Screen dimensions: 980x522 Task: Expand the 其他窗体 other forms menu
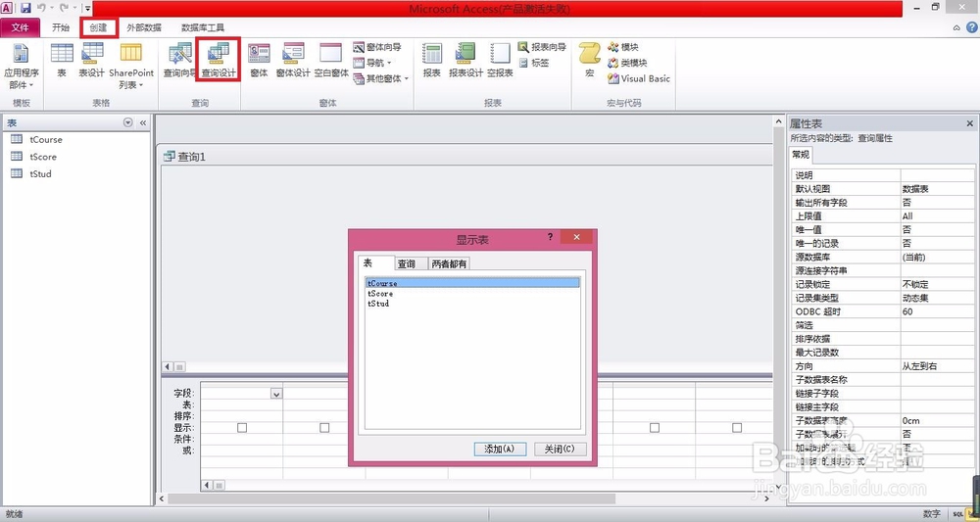pos(380,78)
